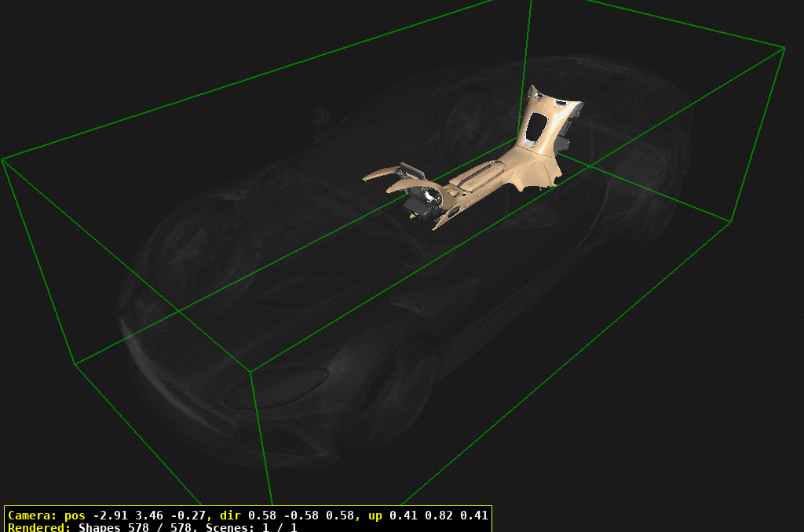Click the ghosted car's front oval headlight
Image resolution: width=804 pixels, height=532 pixels.
[x=275, y=384]
